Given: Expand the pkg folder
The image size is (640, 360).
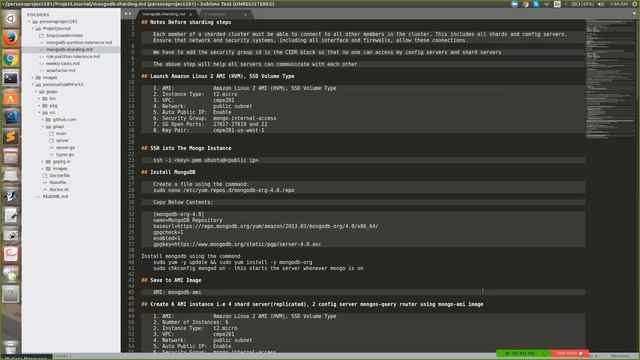Looking at the screenshot, I should 40,105.
